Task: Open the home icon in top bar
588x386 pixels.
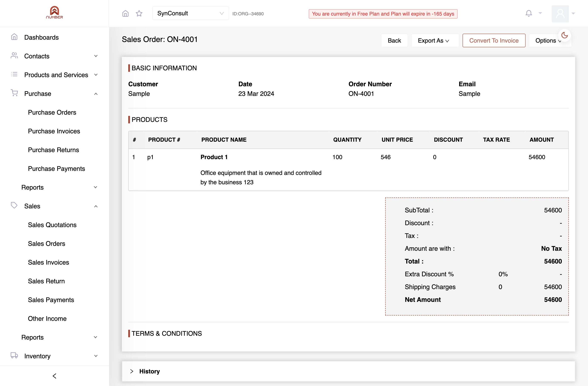Action: pos(125,13)
